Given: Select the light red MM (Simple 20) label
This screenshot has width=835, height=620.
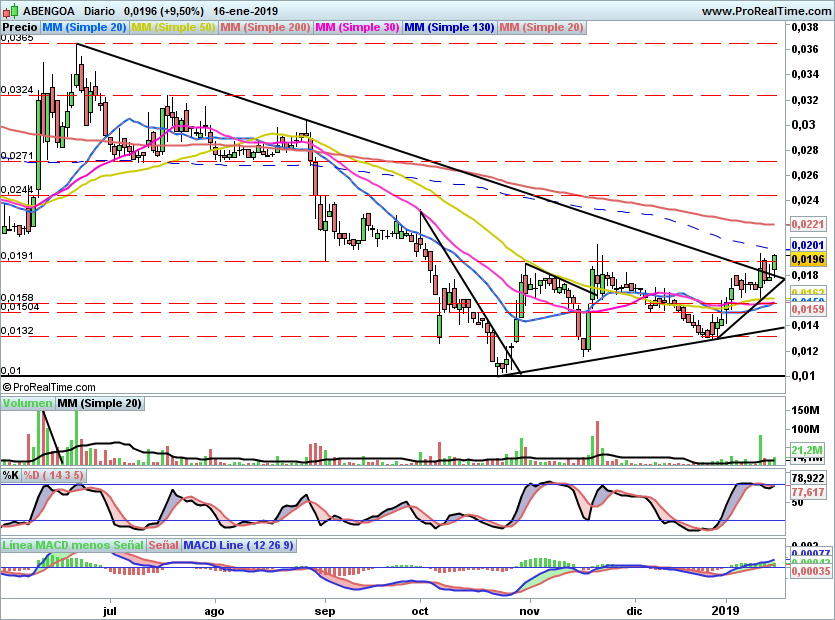Looking at the screenshot, I should pyautogui.click(x=542, y=27).
